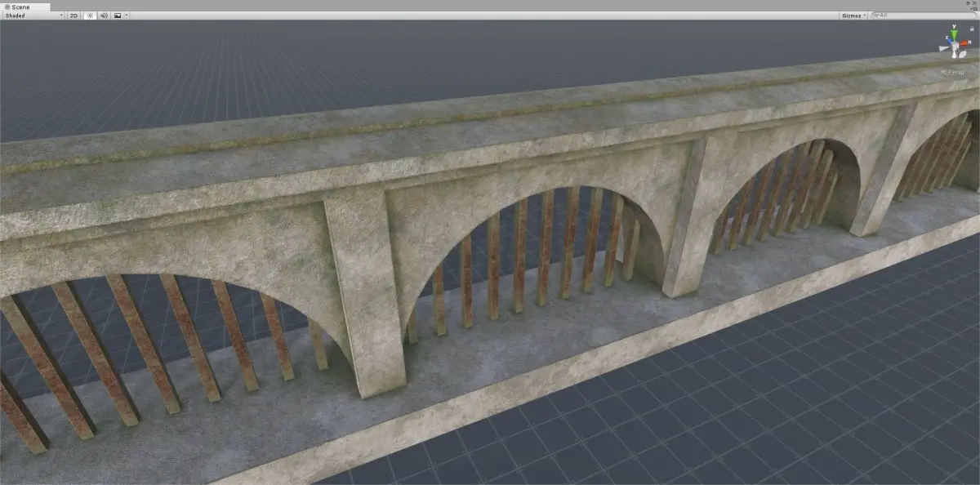The height and width of the screenshot is (485, 980).
Task: Click the red X axis cone
Action: tap(964, 43)
